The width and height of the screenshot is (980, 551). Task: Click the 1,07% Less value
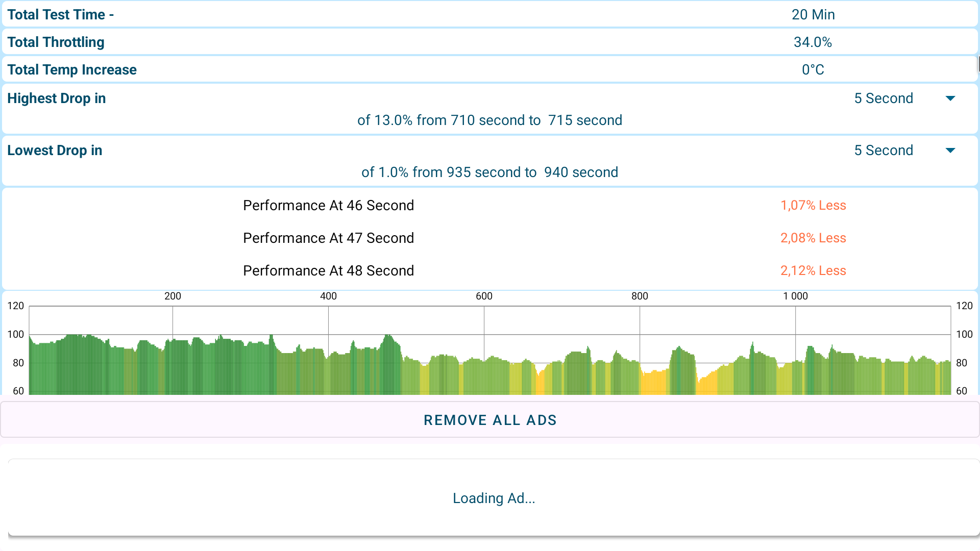813,206
